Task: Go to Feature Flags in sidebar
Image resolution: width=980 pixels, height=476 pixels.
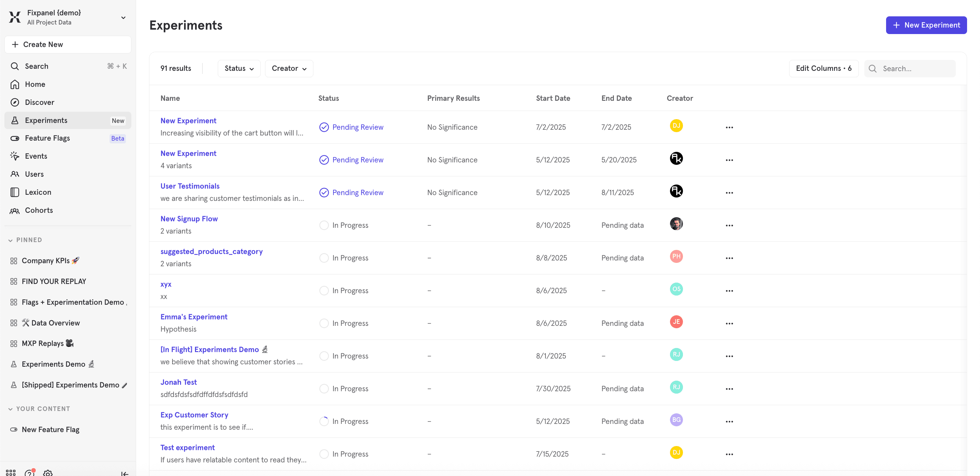Action: tap(48, 138)
